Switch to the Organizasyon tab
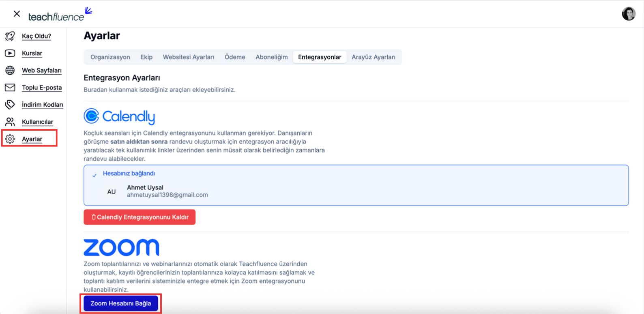Viewport: 644px width, 314px height. (x=110, y=57)
